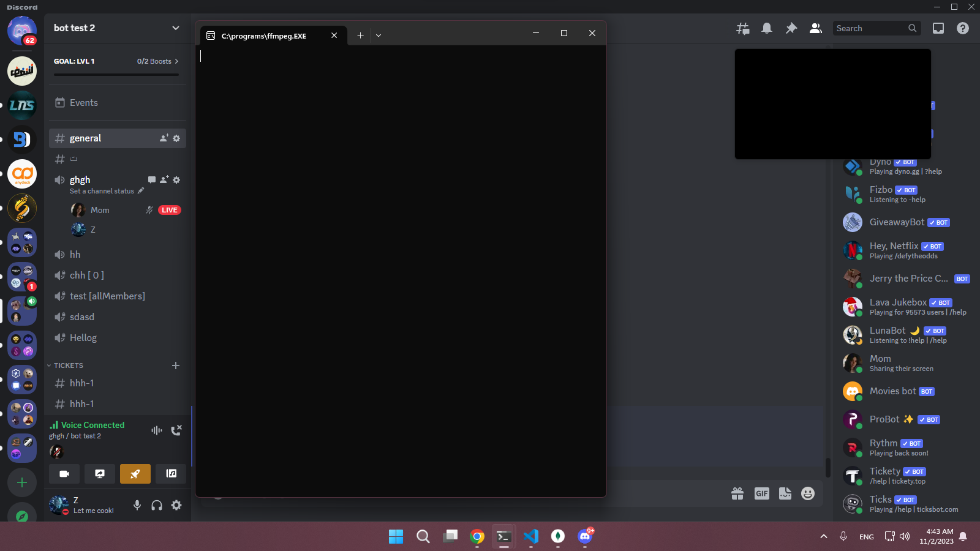
Task: Join the Hellog voice channel
Action: (116, 338)
